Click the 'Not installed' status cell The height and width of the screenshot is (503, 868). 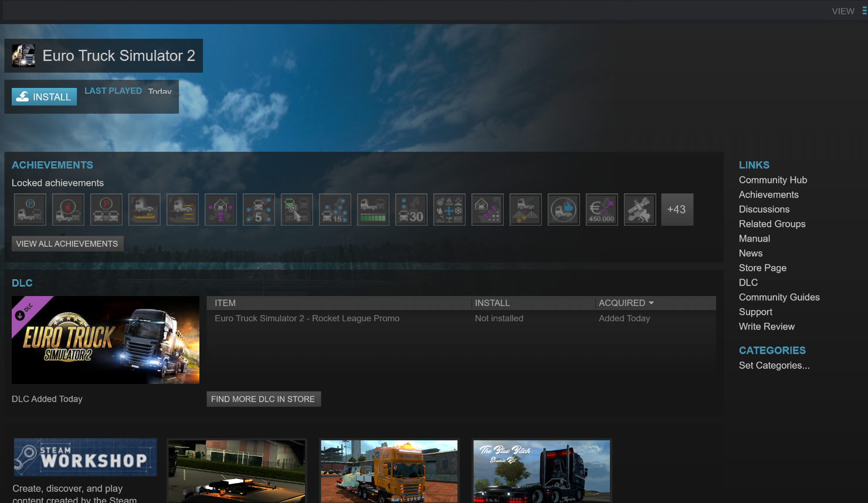pyautogui.click(x=499, y=318)
